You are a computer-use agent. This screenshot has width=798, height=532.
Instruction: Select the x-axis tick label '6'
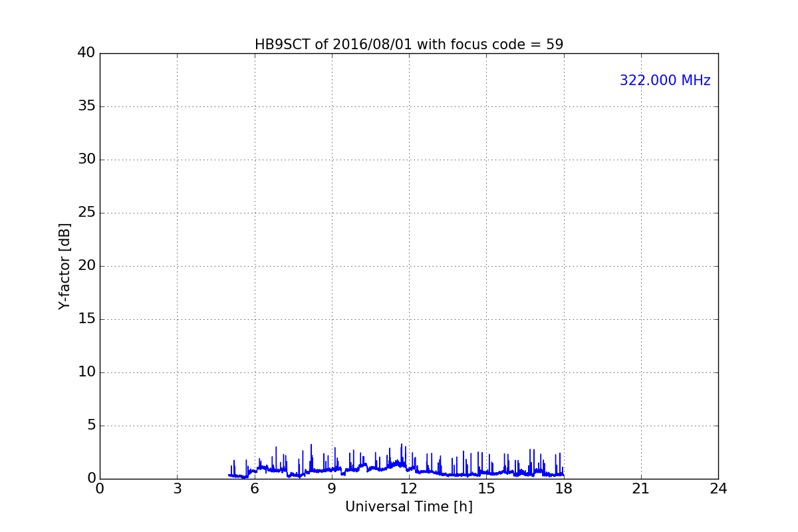255,489
